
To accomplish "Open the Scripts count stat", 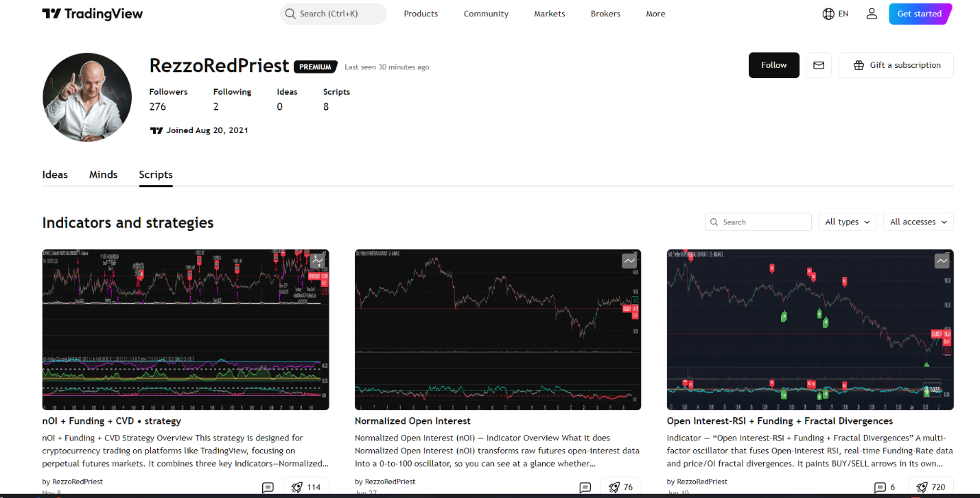I will (x=336, y=99).
